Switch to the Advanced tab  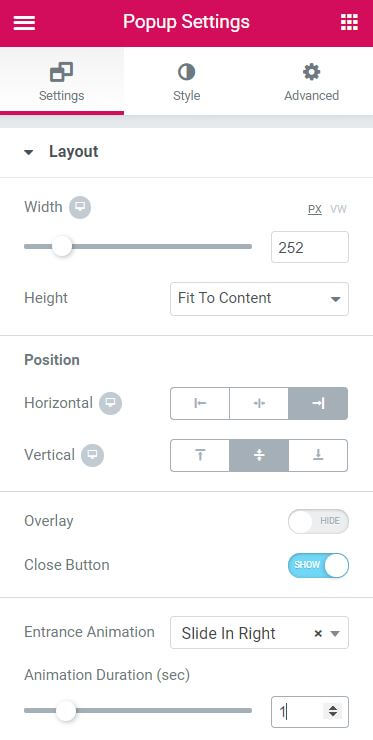pos(311,82)
